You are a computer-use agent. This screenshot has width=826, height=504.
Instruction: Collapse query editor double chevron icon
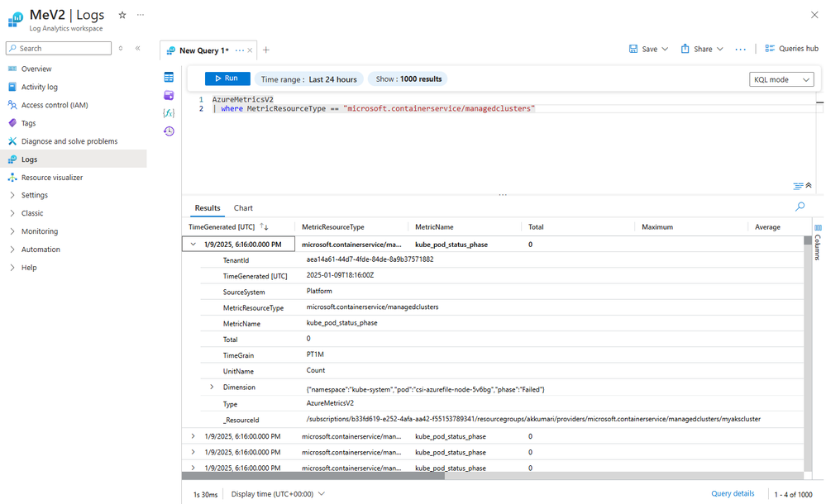(809, 185)
